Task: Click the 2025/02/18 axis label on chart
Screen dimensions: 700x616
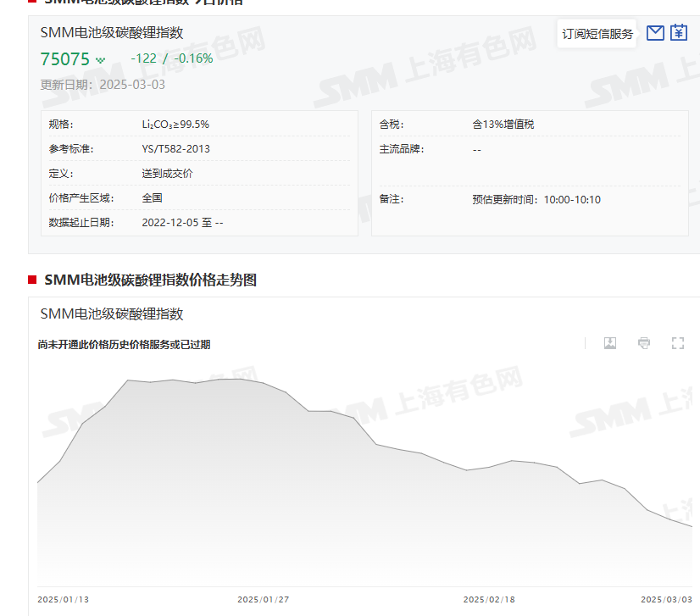Action: [x=488, y=598]
